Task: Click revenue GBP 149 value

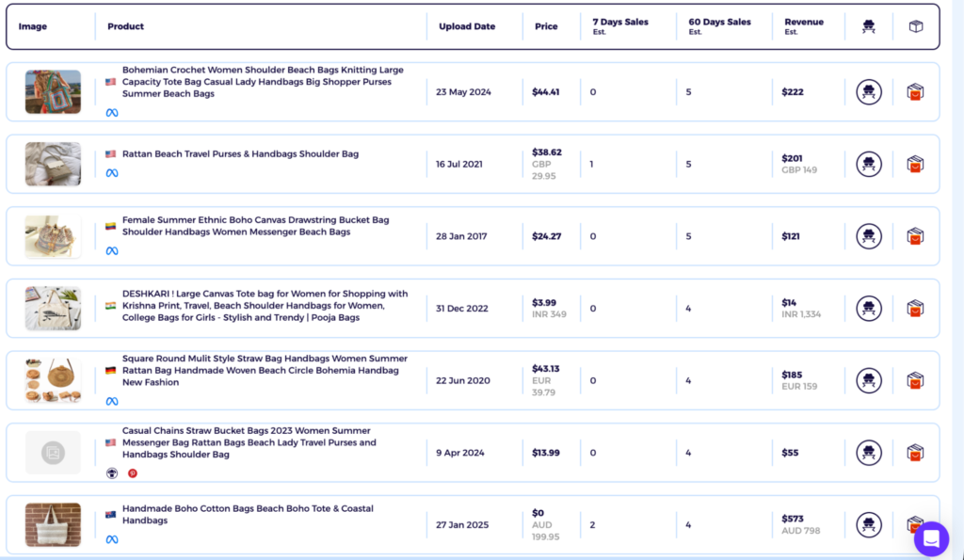Action: tap(799, 170)
